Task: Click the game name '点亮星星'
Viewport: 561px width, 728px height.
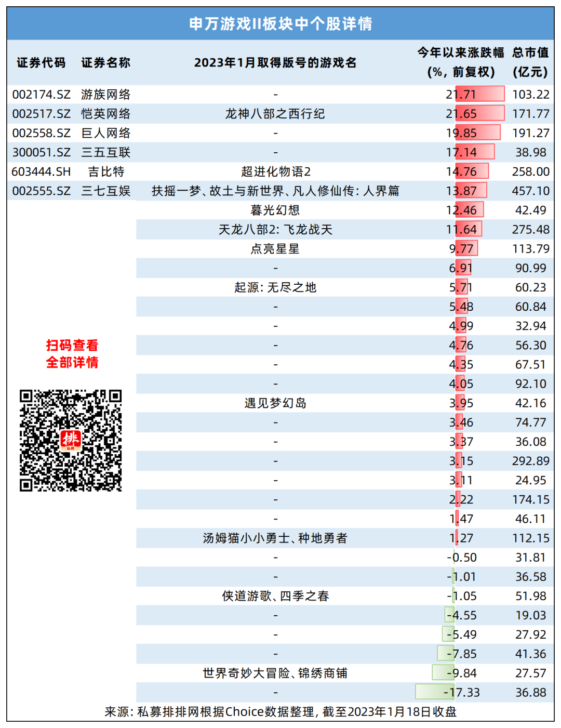Action: pos(275,248)
